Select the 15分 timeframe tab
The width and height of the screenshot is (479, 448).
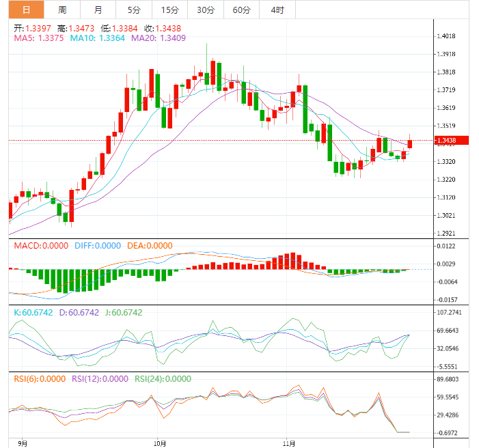click(x=169, y=10)
